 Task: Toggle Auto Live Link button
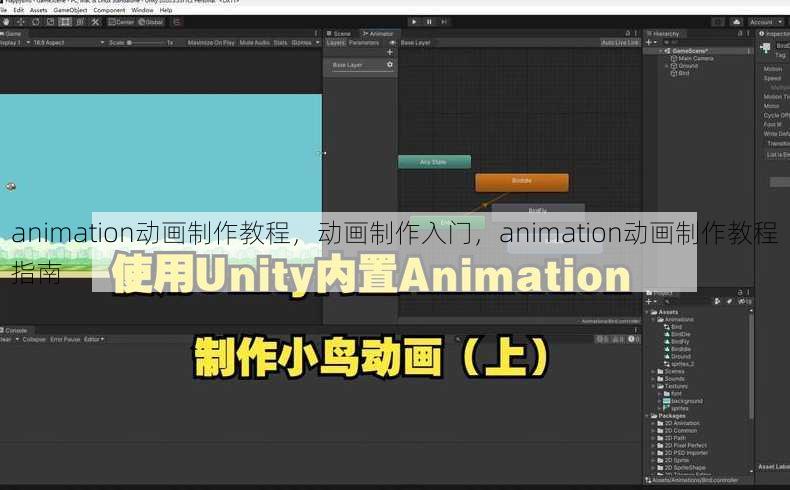(x=620, y=43)
